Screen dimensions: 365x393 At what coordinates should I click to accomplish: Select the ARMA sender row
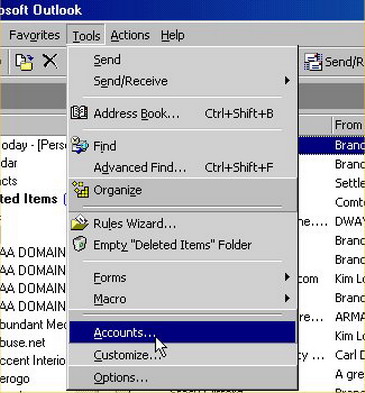350,317
